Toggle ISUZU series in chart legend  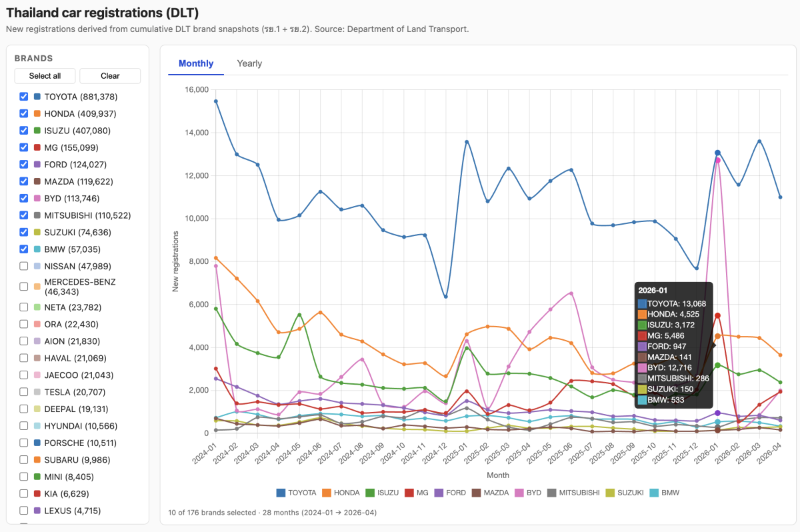pyautogui.click(x=383, y=493)
